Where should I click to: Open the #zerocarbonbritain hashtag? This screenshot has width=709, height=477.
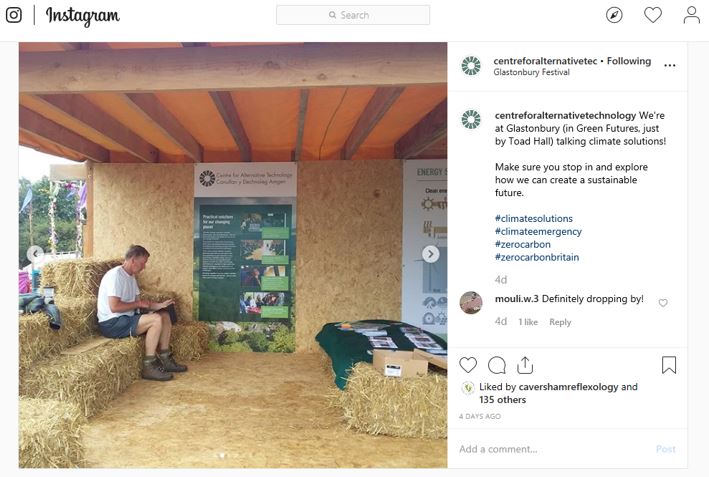[x=537, y=257]
